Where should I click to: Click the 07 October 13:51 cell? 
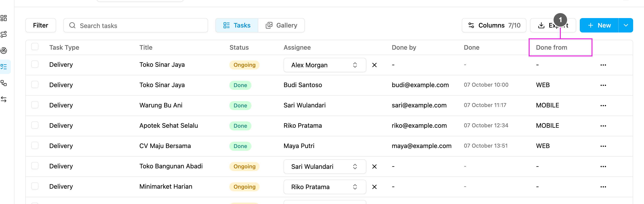pos(485,146)
